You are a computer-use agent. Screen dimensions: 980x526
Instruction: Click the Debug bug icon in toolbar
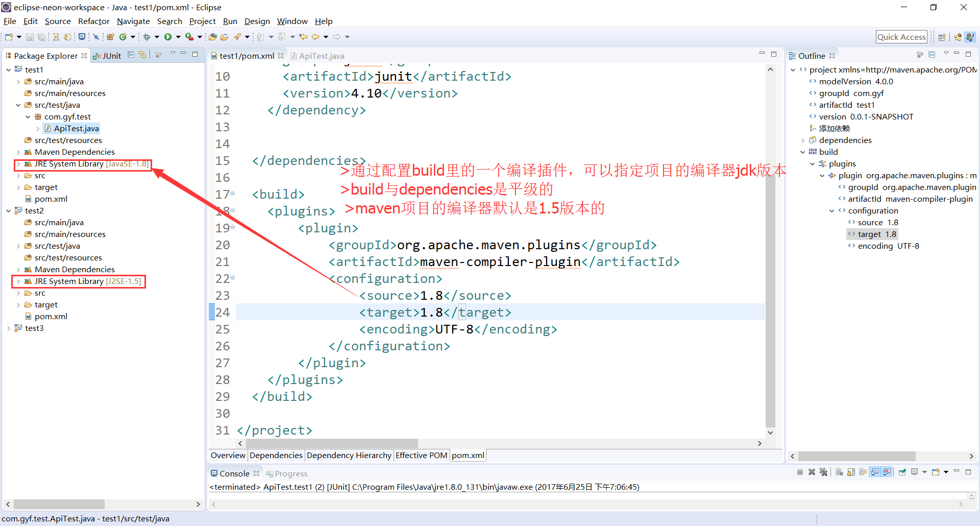coord(146,37)
